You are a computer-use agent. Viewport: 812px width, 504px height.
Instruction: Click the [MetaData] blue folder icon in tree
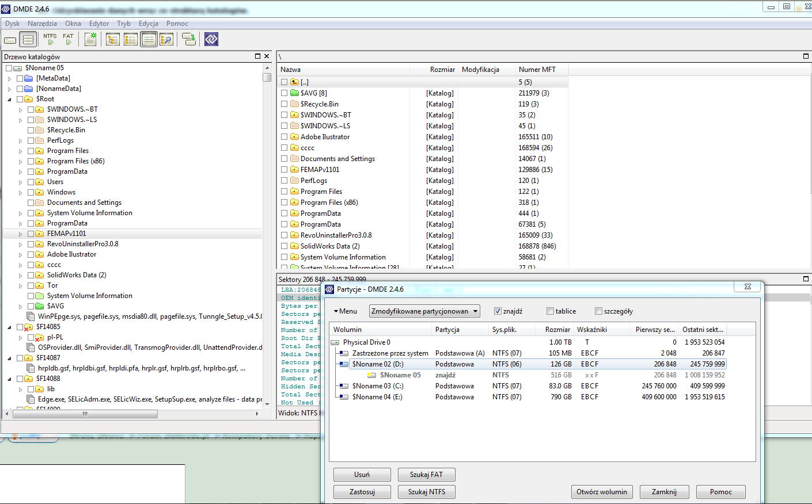[29, 78]
